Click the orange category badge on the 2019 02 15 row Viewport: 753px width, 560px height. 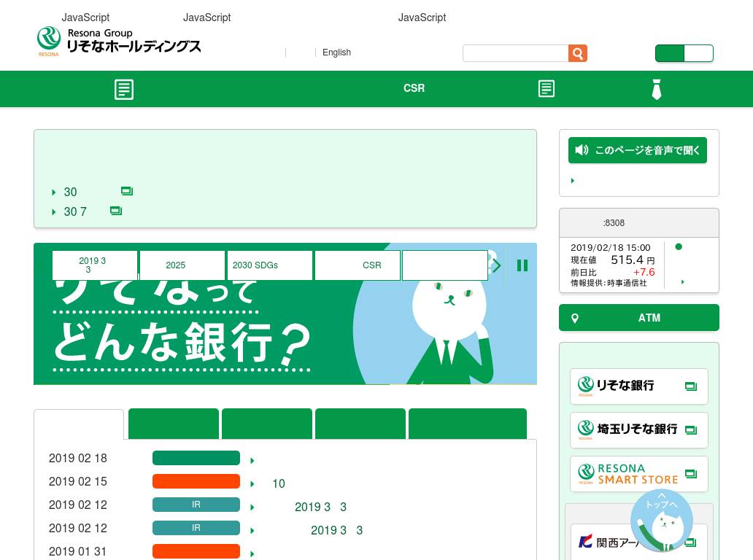click(x=196, y=481)
